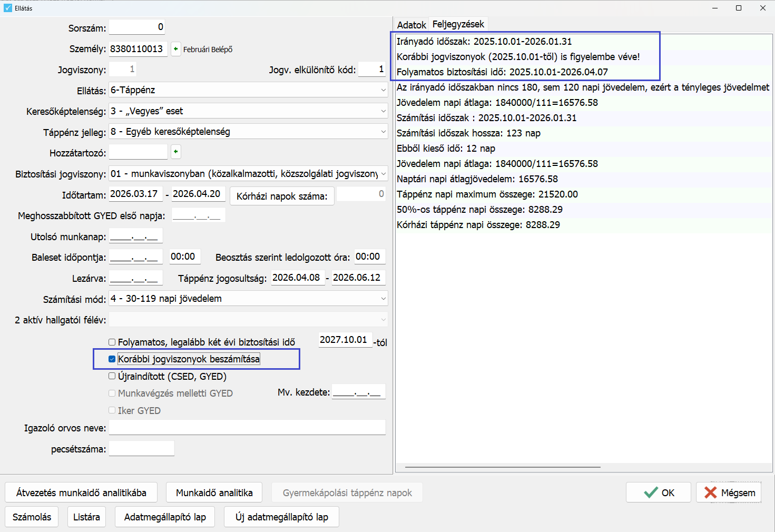Select the Feljegyzések tab

458,24
